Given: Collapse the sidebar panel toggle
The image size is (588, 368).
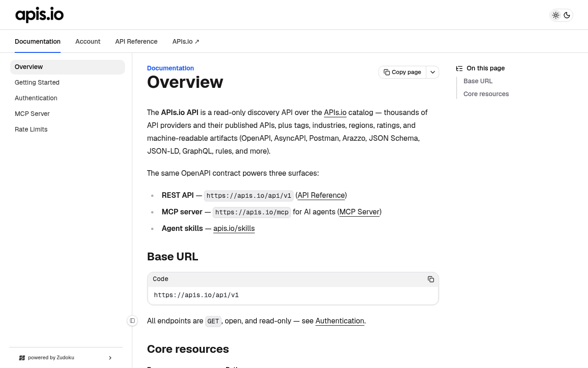Looking at the screenshot, I should [132, 321].
